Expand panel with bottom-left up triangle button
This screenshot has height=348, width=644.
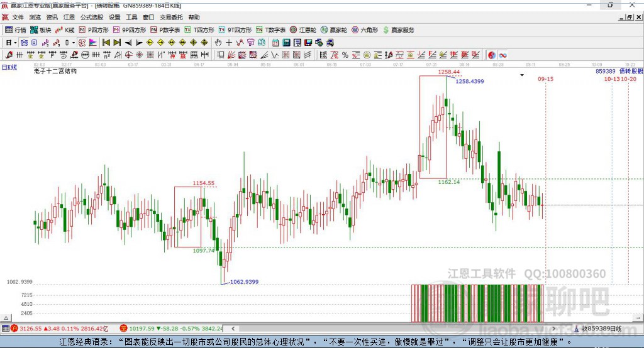click(x=6, y=318)
